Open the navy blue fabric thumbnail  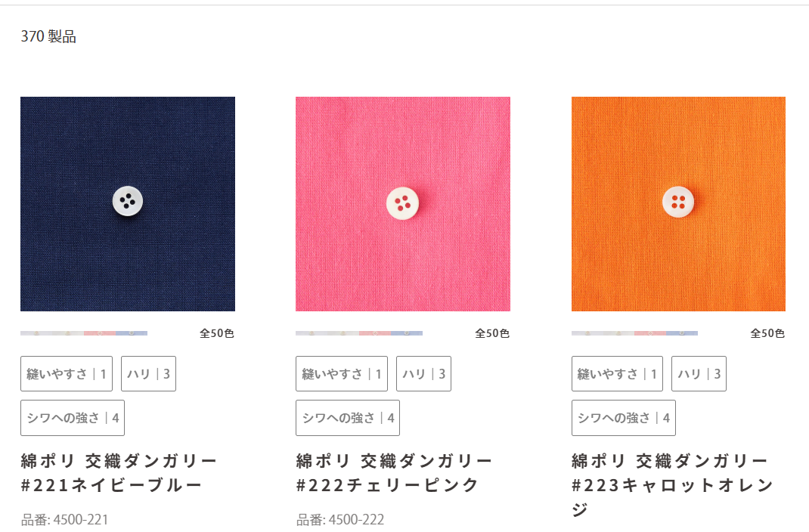pos(128,203)
